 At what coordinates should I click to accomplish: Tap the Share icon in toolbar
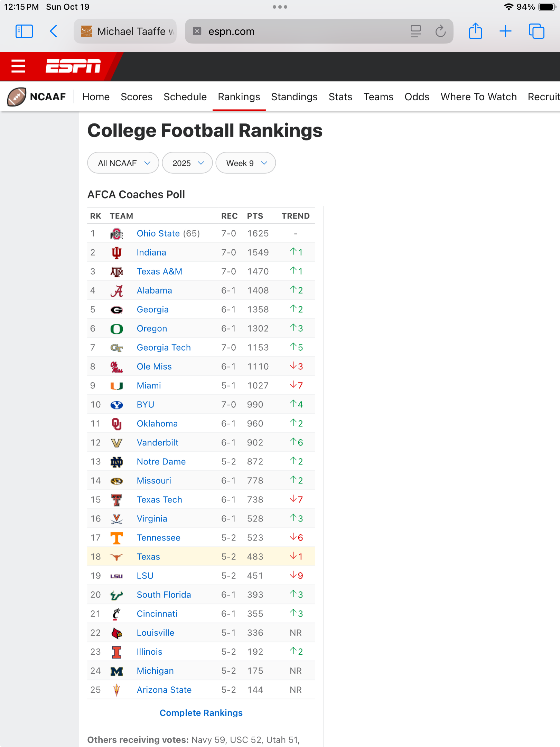(475, 31)
